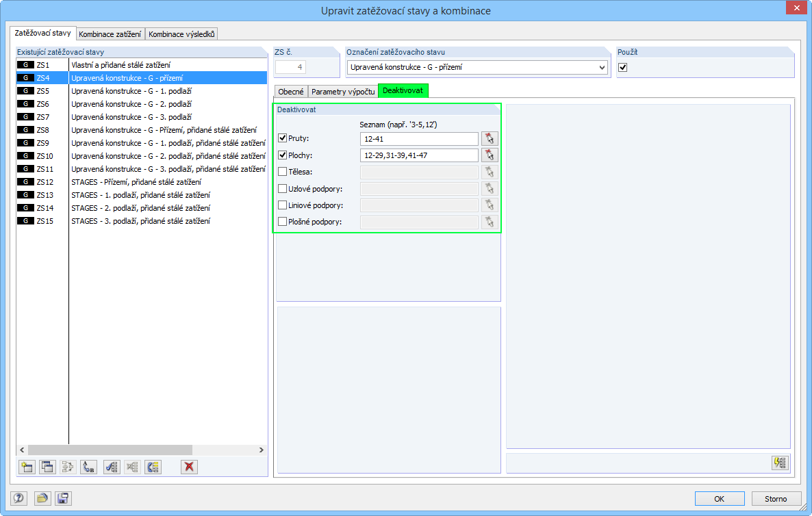Click the Plochy list input field

tap(419, 155)
